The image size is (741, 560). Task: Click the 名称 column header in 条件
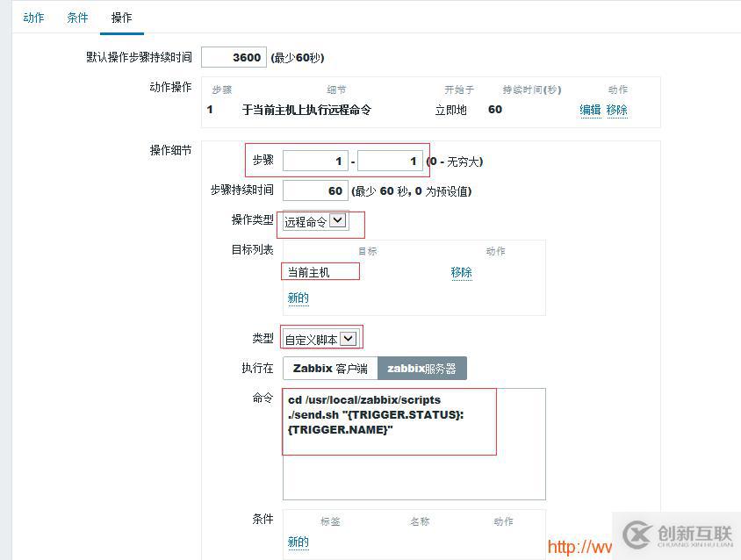[420, 521]
